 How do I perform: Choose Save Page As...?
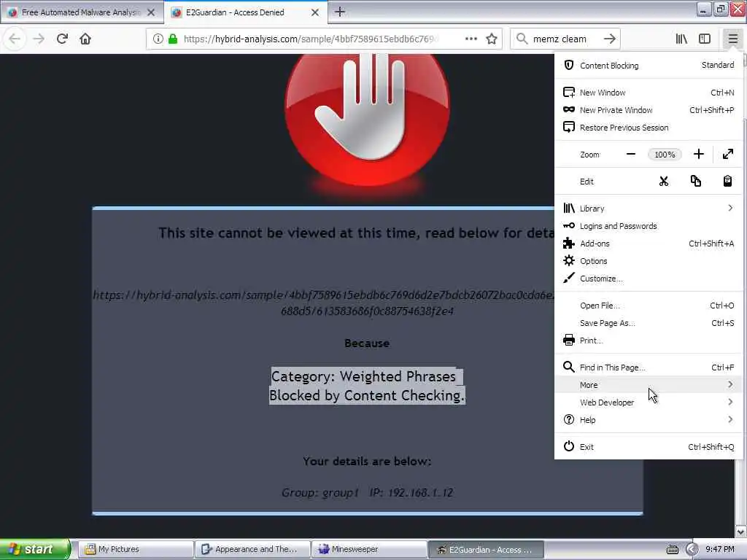coord(648,323)
